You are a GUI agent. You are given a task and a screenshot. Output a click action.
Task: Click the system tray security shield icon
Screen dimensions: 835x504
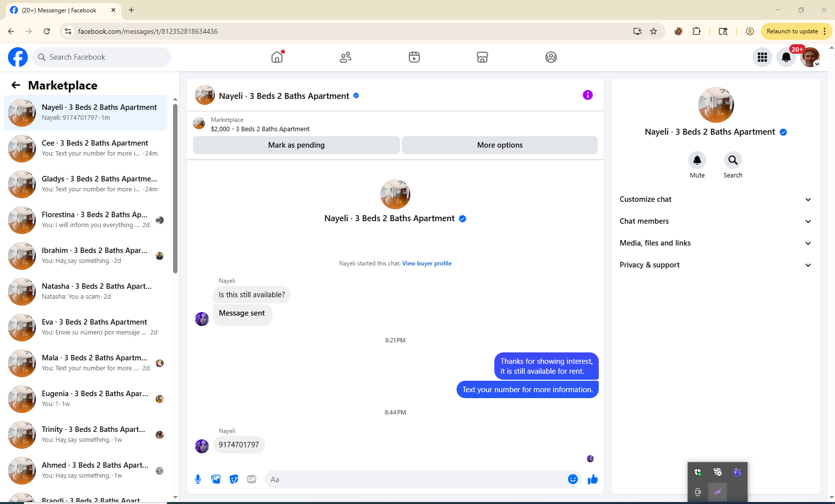tap(698, 472)
